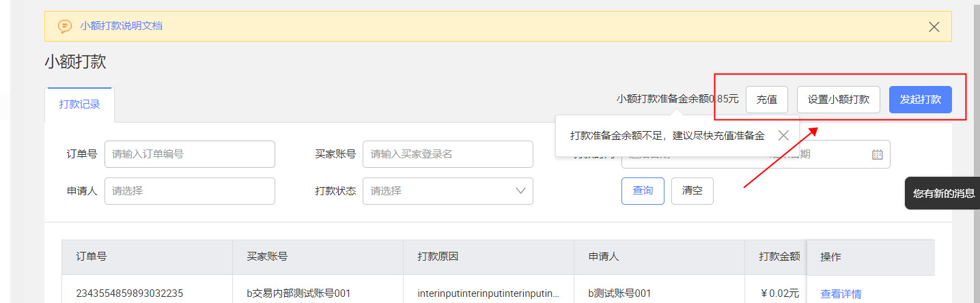Close the yellow notice banner
The image size is (980, 303).
[934, 27]
